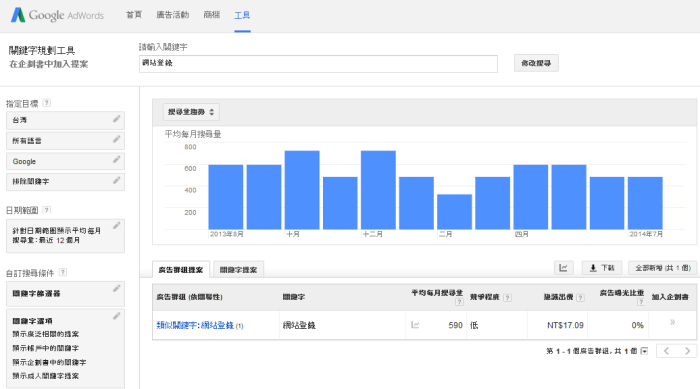Open the 工具 tools menu

tap(242, 15)
